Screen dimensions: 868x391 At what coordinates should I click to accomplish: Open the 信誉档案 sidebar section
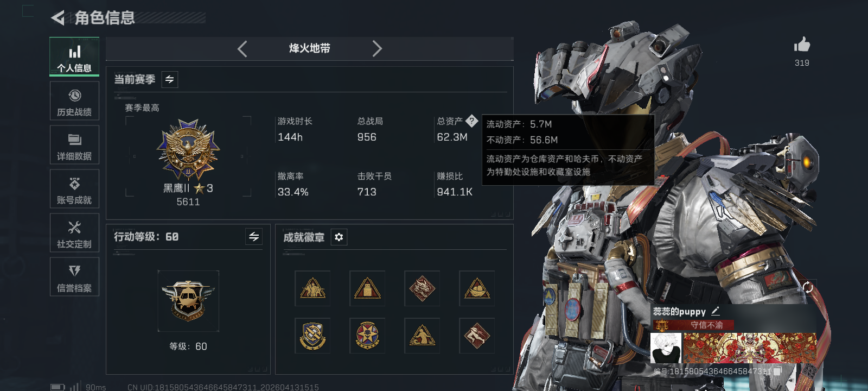pyautogui.click(x=74, y=277)
